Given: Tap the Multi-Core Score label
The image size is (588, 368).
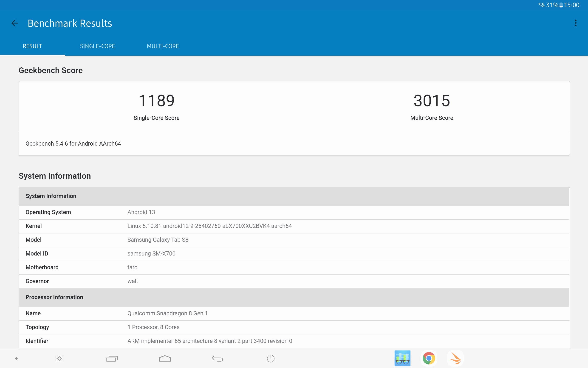Looking at the screenshot, I should tap(432, 118).
